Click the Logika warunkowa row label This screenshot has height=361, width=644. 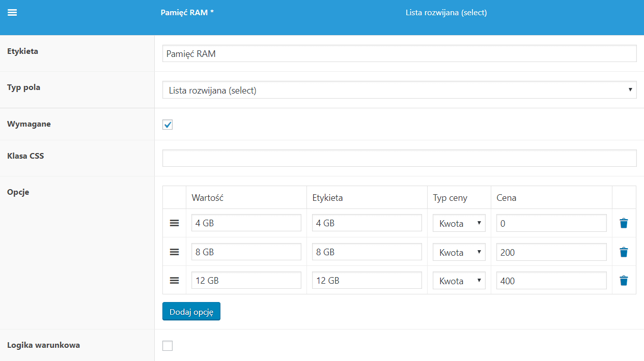[43, 345]
